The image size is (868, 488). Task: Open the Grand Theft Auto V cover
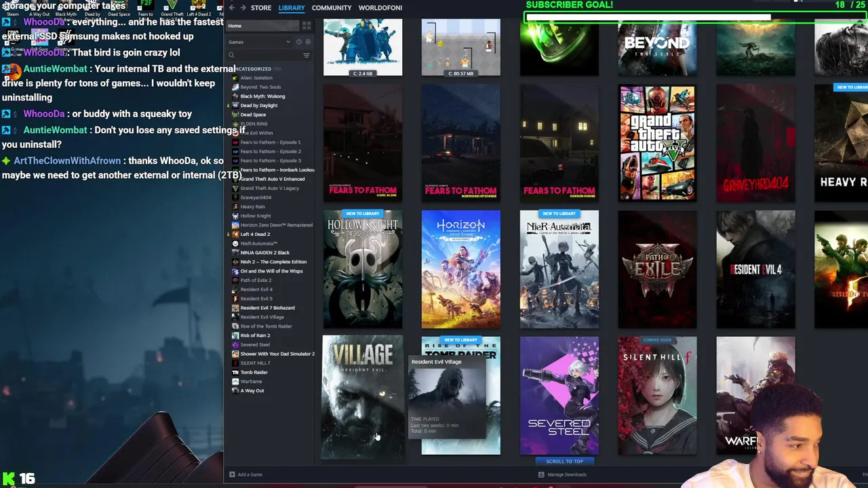click(658, 143)
